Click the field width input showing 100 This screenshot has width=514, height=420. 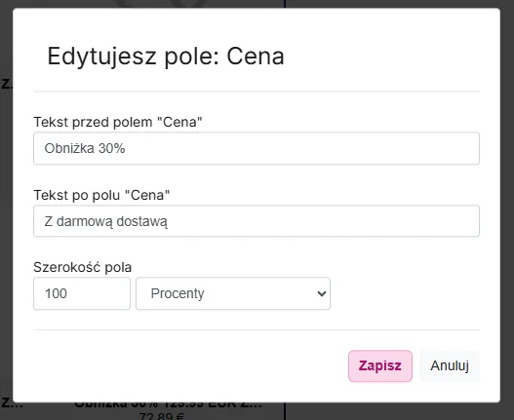click(82, 293)
